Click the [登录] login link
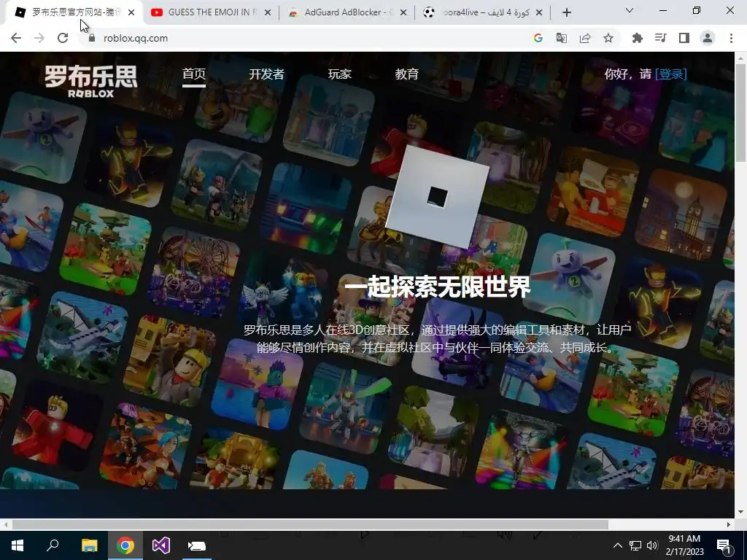This screenshot has height=560, width=747. (x=671, y=74)
